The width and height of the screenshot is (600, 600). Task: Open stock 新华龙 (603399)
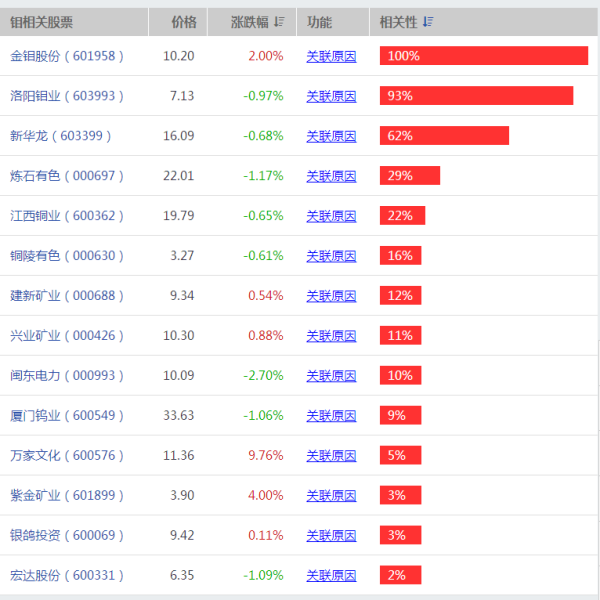(60, 136)
